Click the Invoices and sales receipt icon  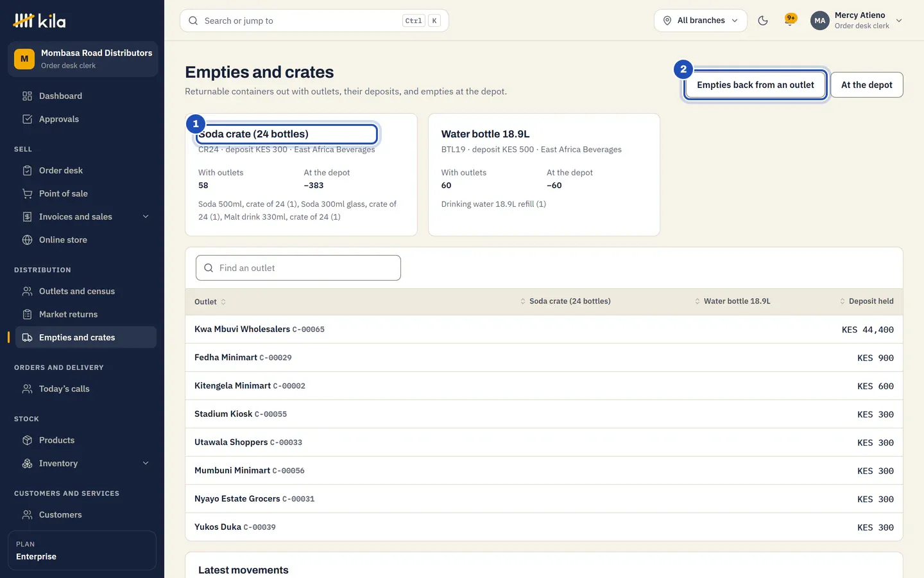[27, 217]
